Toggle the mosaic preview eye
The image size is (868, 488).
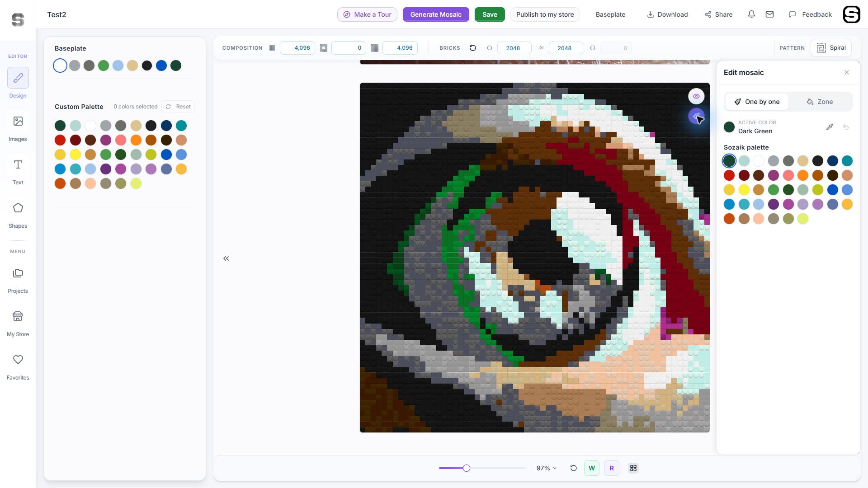point(696,96)
